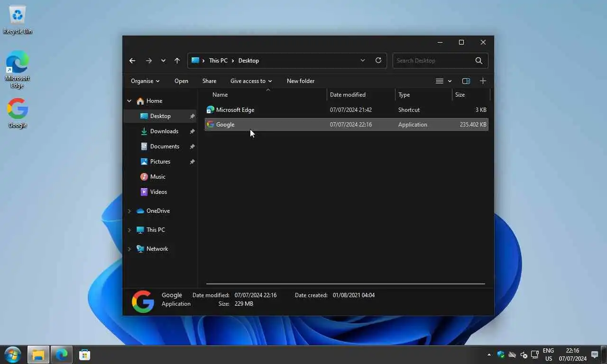Click Open in the command bar
607x364 pixels.
(x=181, y=81)
